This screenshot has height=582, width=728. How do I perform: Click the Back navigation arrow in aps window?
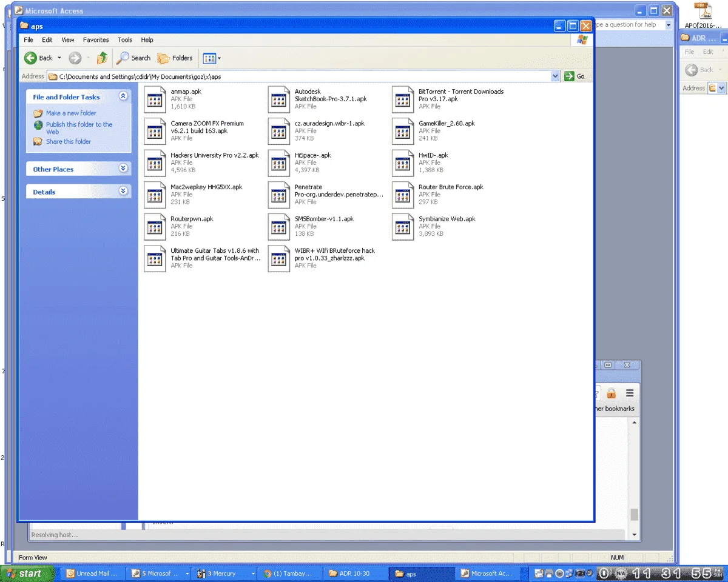pos(30,58)
